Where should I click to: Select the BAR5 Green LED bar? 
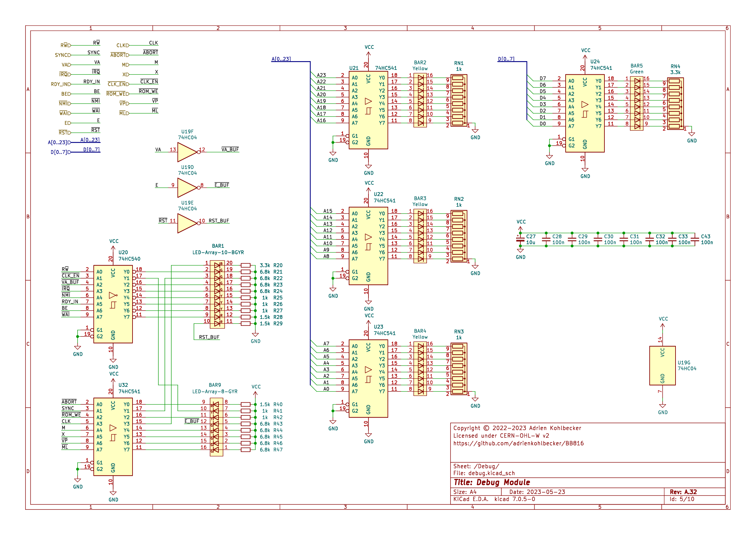click(636, 104)
